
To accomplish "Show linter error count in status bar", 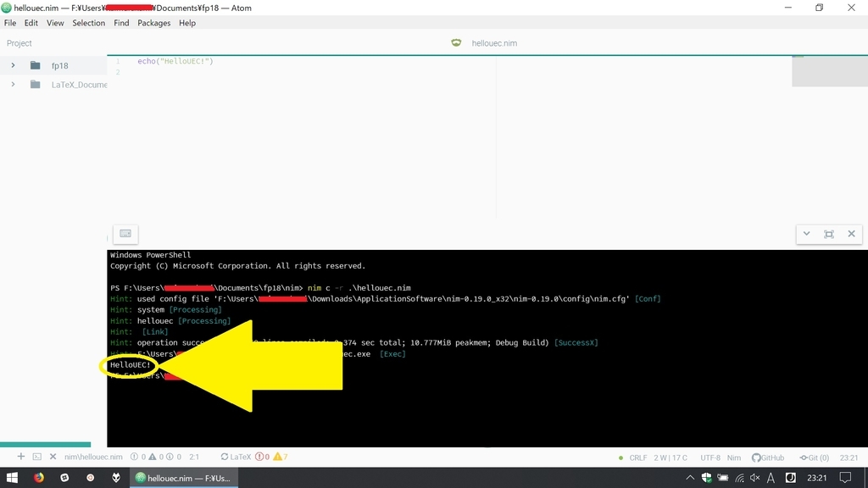I will [138, 457].
